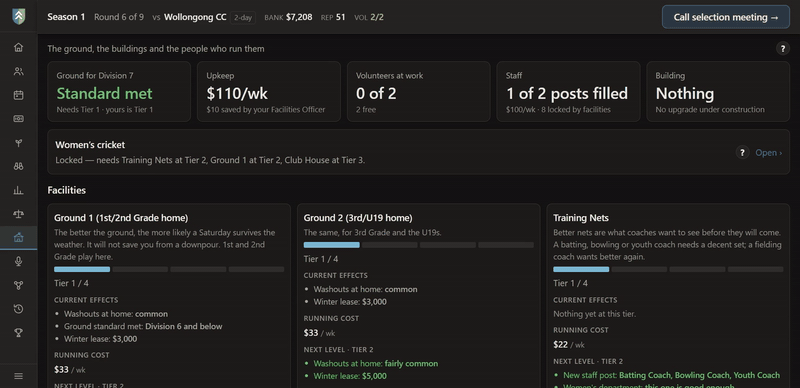Select the Staff posts filled card

(568, 92)
